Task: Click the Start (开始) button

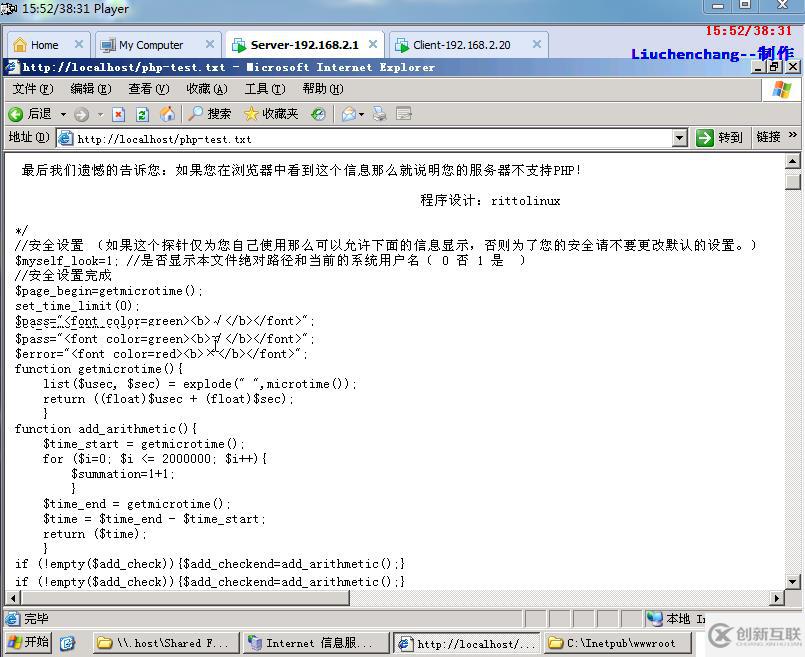Action: (x=29, y=642)
